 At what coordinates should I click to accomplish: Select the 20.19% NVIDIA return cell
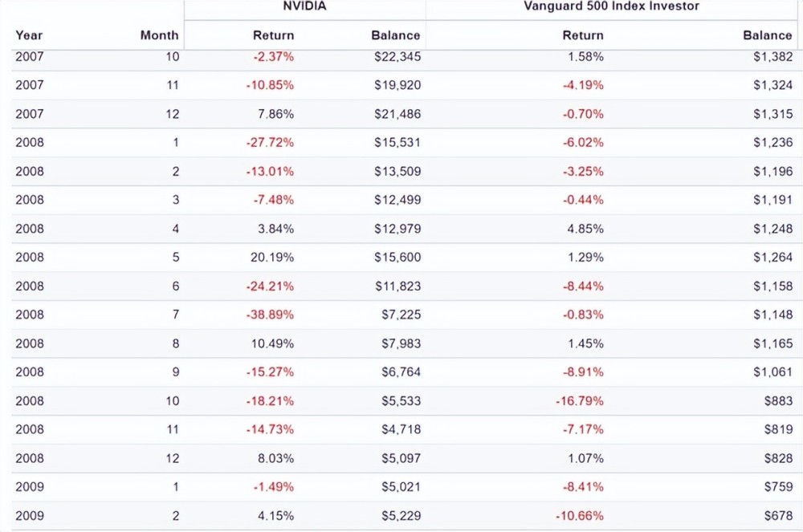point(273,257)
